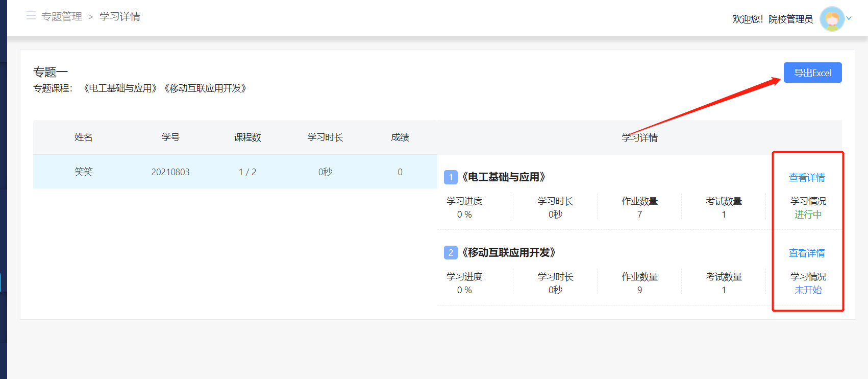Click the numbered badge 2 of 移动互联应用开发
The image size is (868, 379).
pyautogui.click(x=451, y=253)
